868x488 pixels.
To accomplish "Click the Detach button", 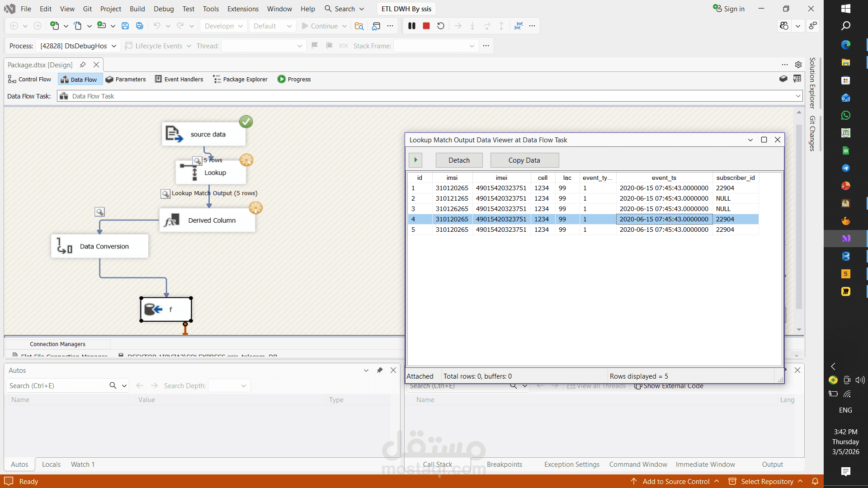I will point(459,160).
